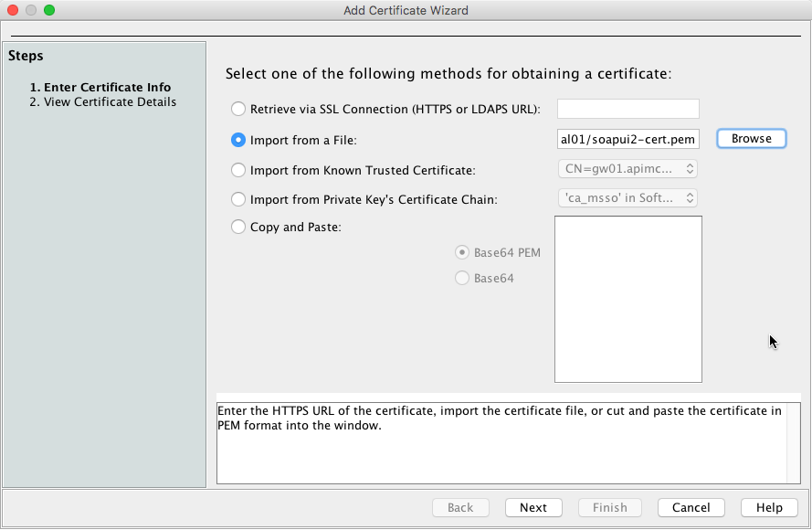Click the certificate file path field
This screenshot has width=812, height=530.
pos(628,140)
